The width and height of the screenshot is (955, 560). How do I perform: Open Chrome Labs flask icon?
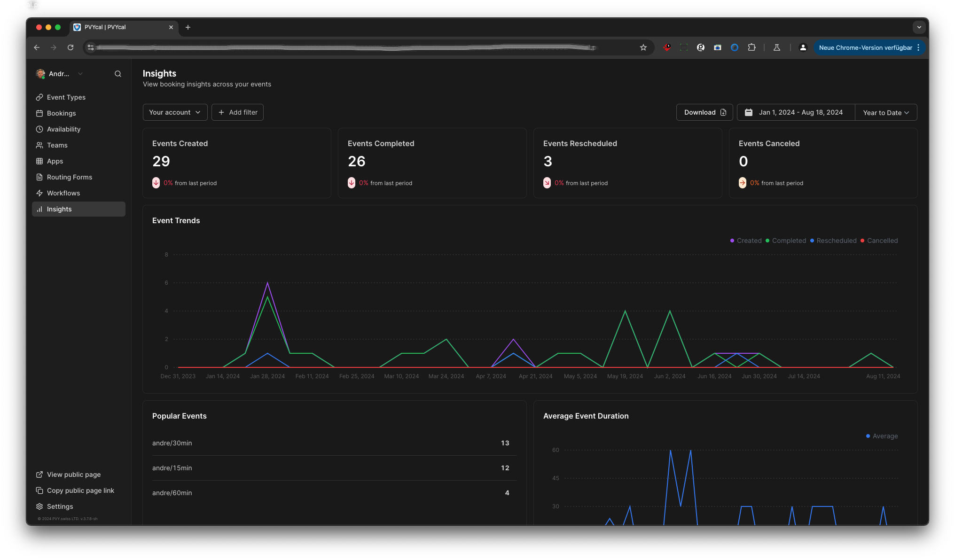(x=777, y=47)
